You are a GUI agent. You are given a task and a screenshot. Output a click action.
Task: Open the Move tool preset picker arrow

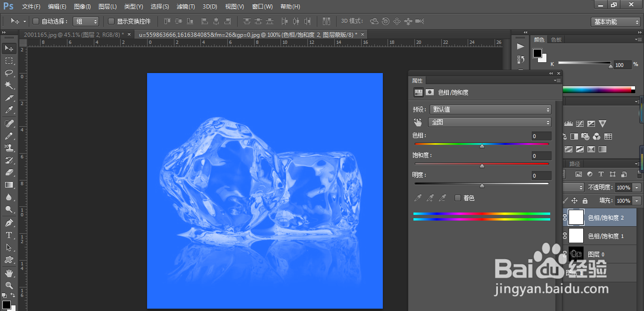25,22
